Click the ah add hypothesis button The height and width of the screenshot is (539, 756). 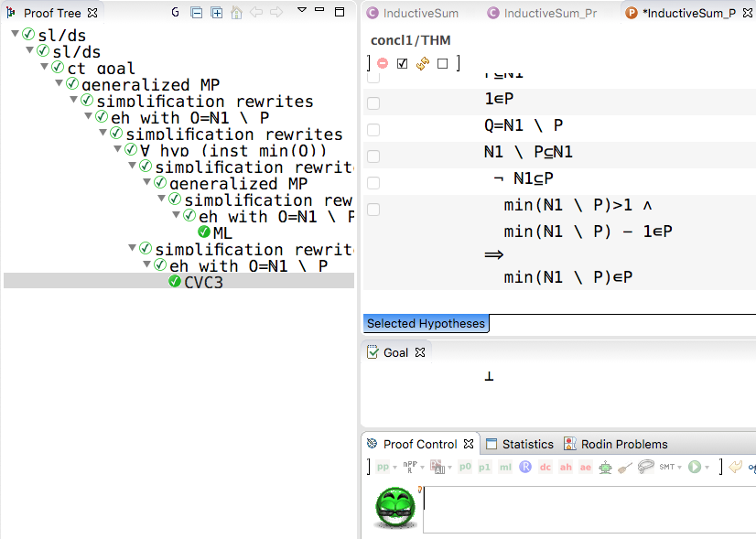tap(566, 467)
